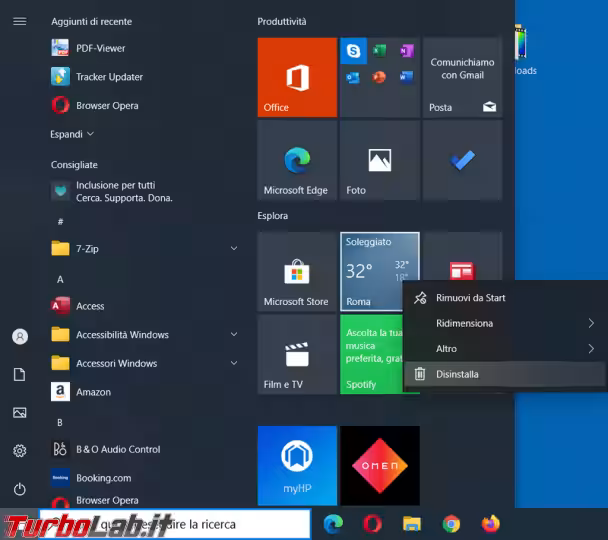
Task: Open Microsoft Store tile
Action: (x=297, y=272)
